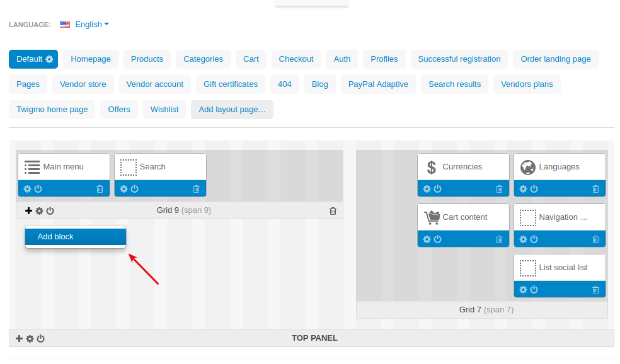Screen dimensions: 620x364
Task: Toggle Grid 9 power status
Action: click(50, 210)
